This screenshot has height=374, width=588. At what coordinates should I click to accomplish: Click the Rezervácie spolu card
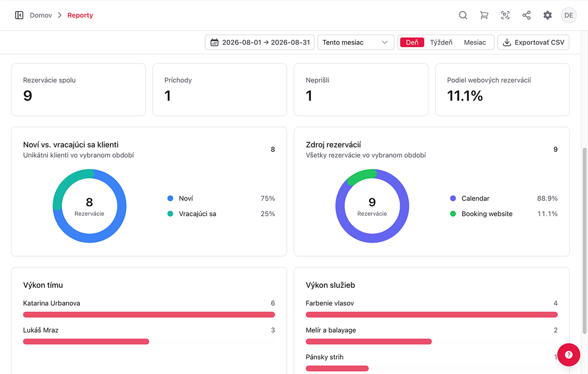(x=78, y=90)
